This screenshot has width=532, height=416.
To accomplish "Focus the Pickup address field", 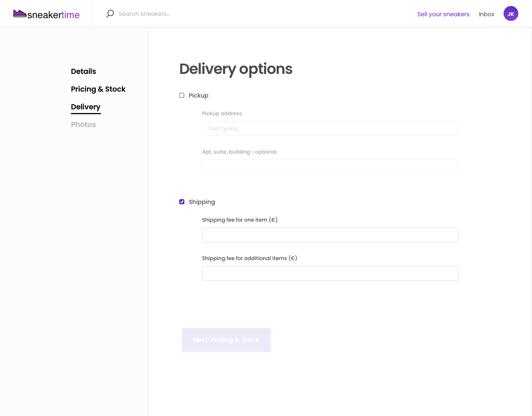I will pyautogui.click(x=330, y=129).
